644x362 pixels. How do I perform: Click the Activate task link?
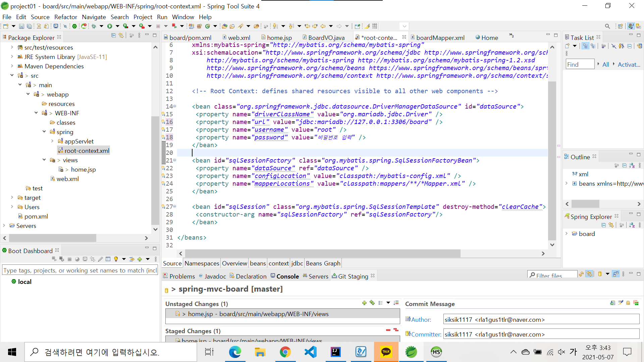coord(629,64)
